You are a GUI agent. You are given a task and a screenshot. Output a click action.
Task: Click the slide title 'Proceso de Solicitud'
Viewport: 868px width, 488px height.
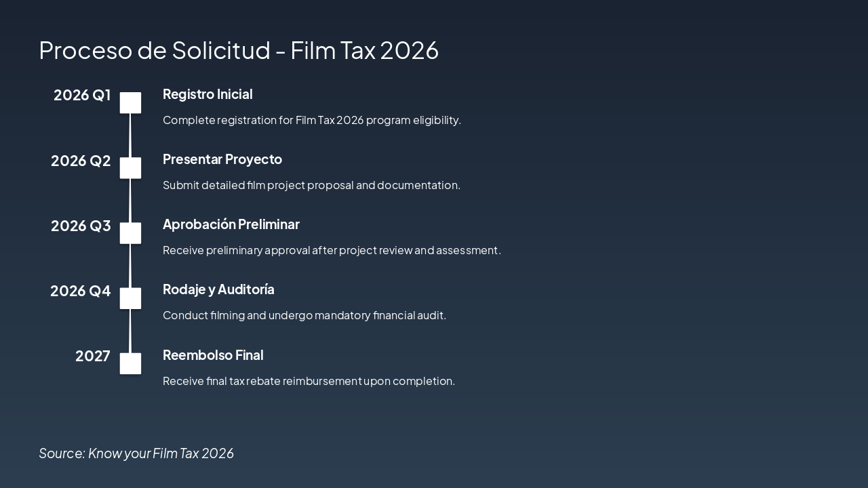239,50
